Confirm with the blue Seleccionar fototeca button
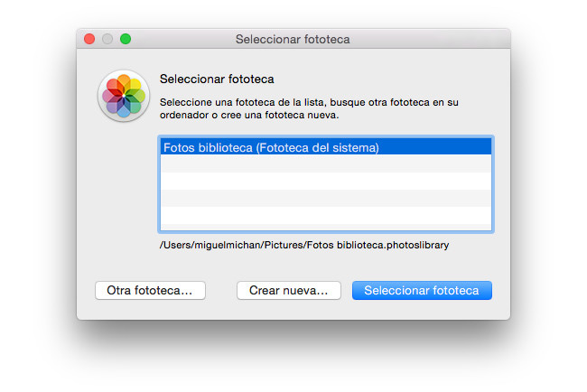 (x=422, y=291)
